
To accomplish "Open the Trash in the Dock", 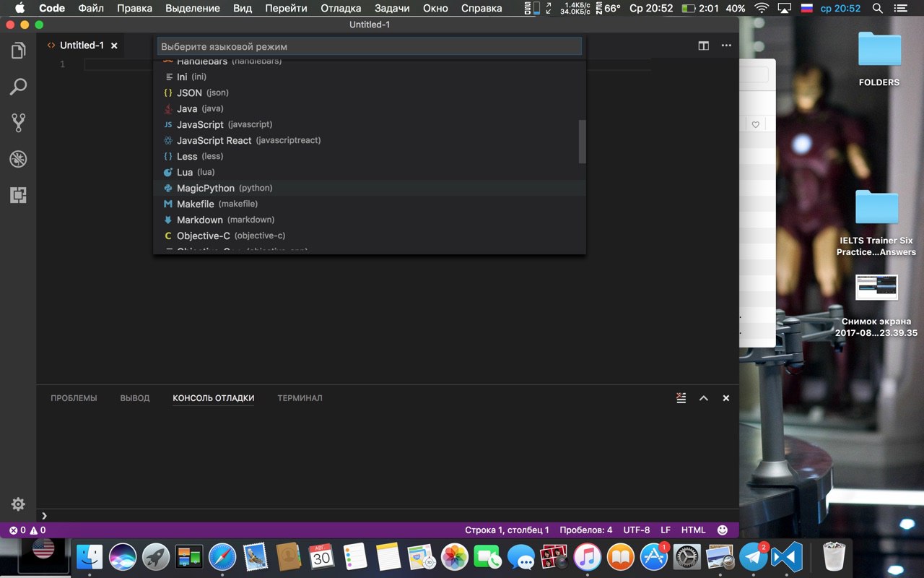I will click(834, 556).
